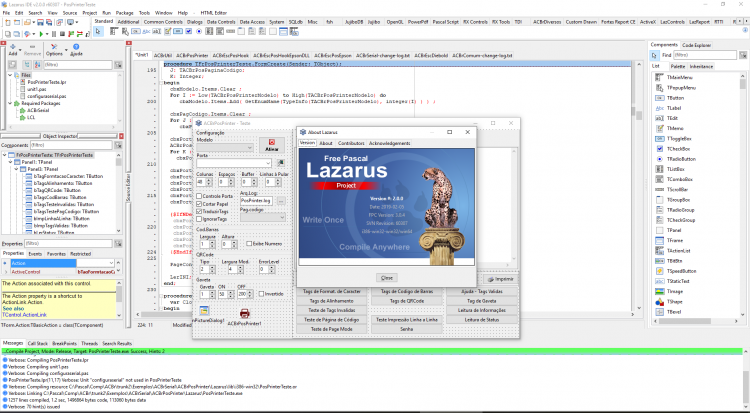Click the Tags de QRCode button
This screenshot has width=750, height=413.
pyautogui.click(x=407, y=301)
